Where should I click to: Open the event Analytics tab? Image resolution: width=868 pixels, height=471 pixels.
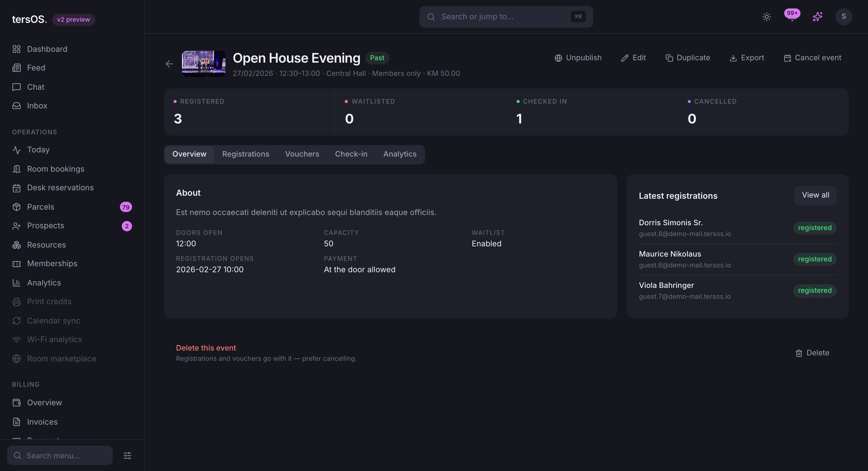(400, 154)
